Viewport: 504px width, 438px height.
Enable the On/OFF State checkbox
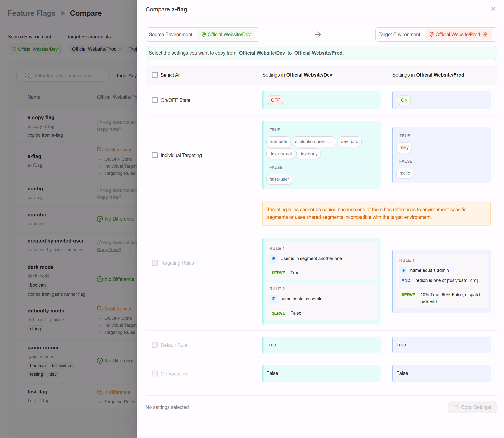pos(155,100)
